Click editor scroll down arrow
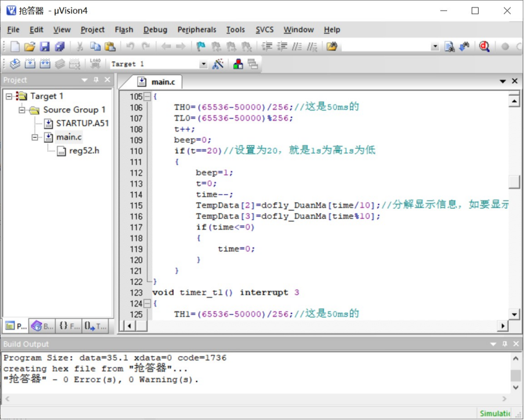Viewport: 524px width, 420px height. (x=514, y=314)
